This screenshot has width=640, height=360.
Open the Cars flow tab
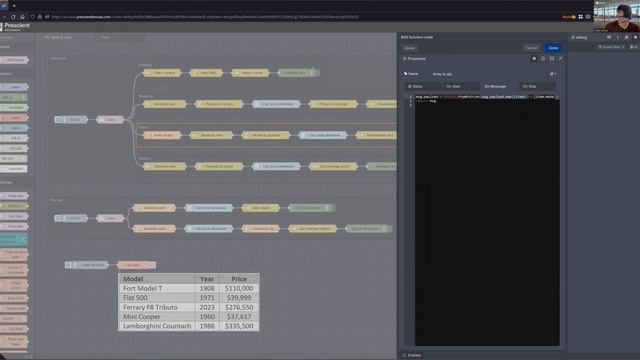point(121,37)
